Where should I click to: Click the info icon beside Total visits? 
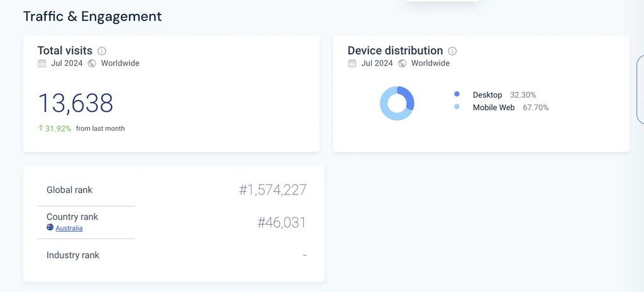[x=102, y=51]
